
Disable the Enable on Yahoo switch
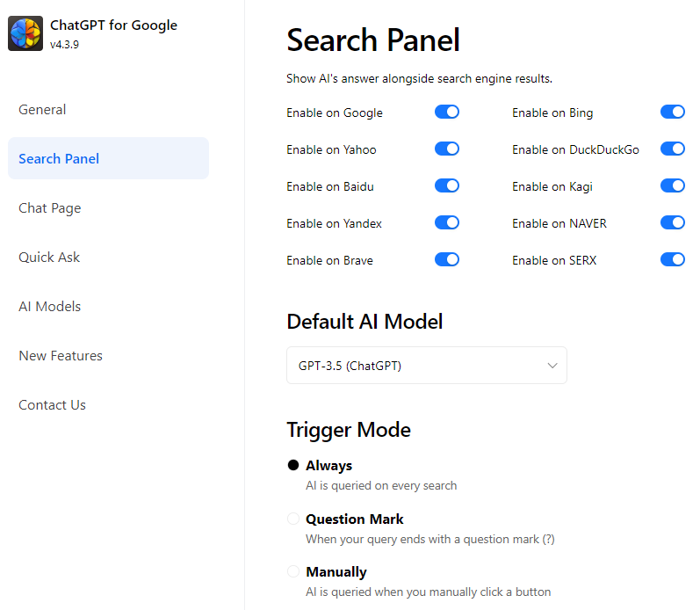[447, 149]
